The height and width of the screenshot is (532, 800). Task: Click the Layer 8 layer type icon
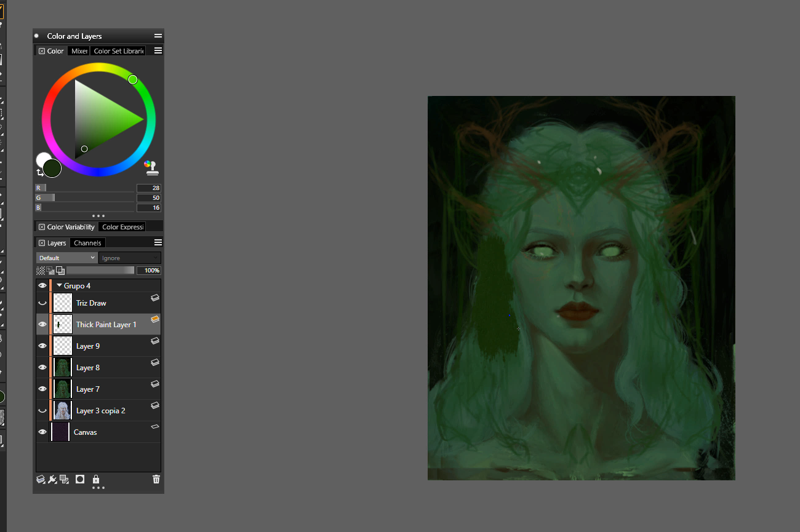click(155, 362)
